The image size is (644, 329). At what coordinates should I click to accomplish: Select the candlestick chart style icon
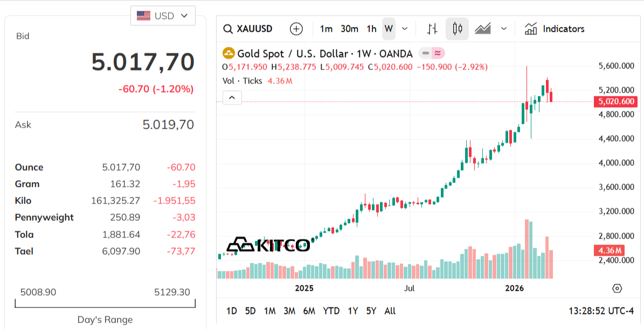(x=457, y=29)
